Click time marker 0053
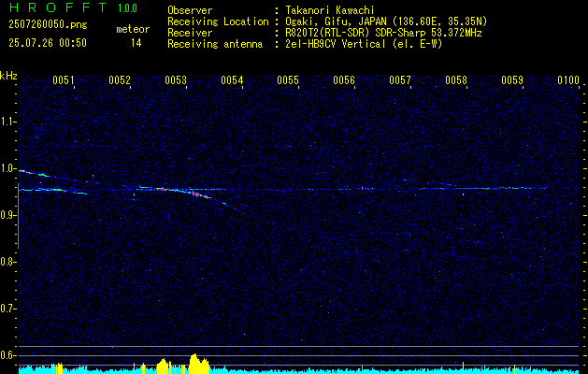The width and height of the screenshot is (588, 374). [176, 79]
